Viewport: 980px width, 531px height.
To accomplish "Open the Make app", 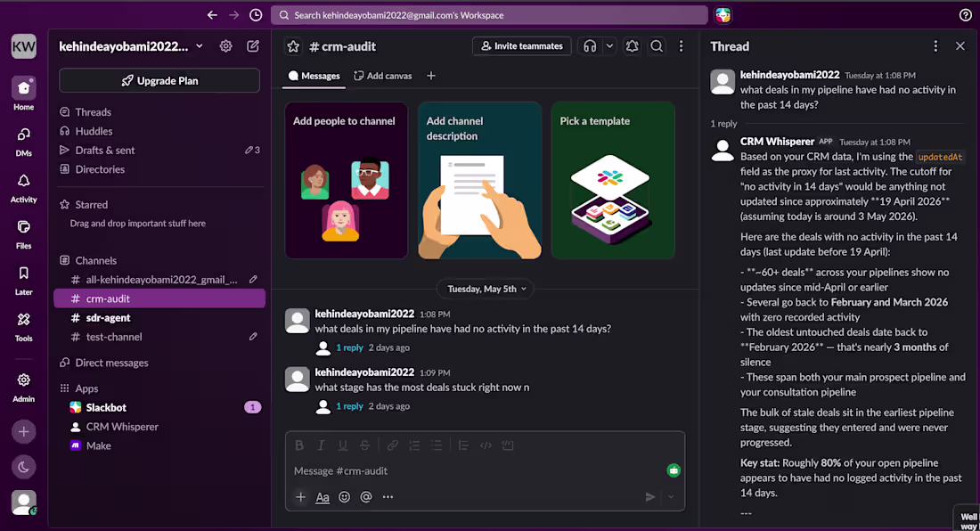I will pos(159,445).
